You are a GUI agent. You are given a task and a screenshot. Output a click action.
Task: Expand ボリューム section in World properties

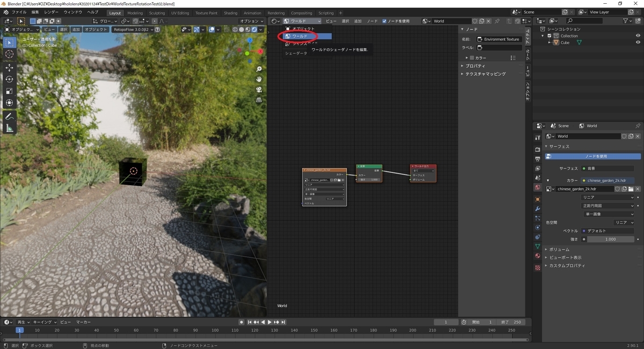tap(558, 249)
